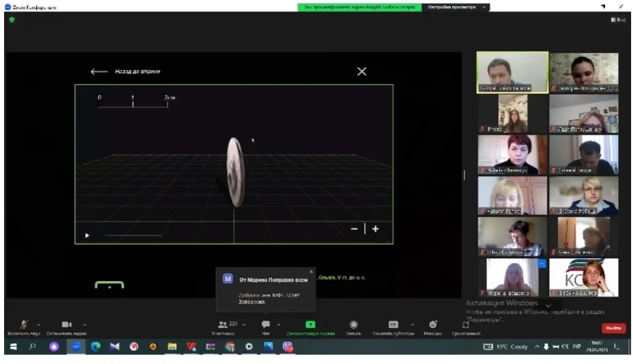Click animation progress slider in viewer

pyautogui.click(x=133, y=236)
